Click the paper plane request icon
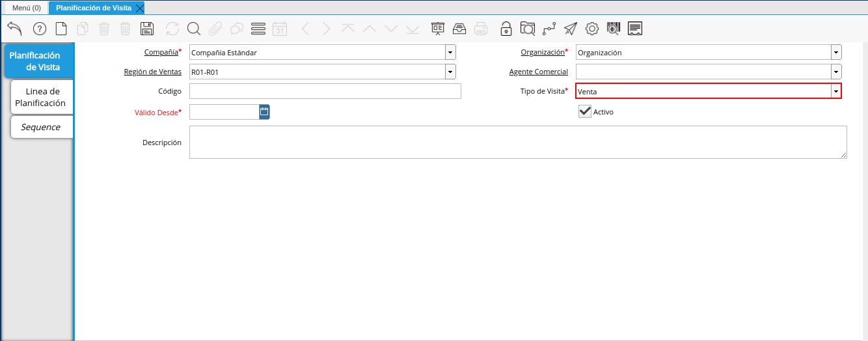Screen dimensions: 868x341 click(x=571, y=29)
